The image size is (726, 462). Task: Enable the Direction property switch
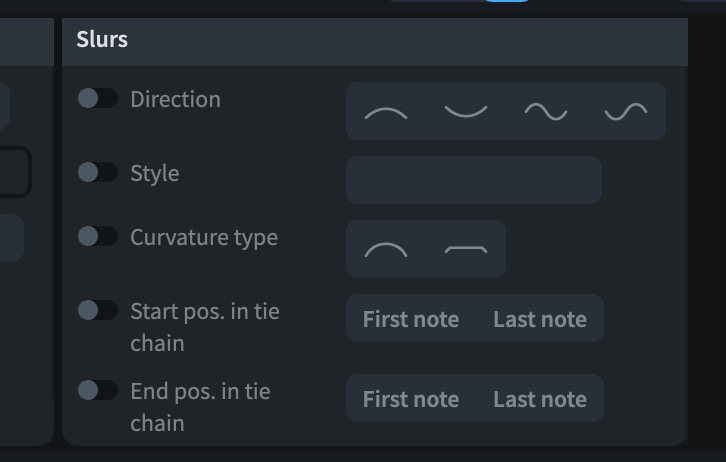[98, 98]
